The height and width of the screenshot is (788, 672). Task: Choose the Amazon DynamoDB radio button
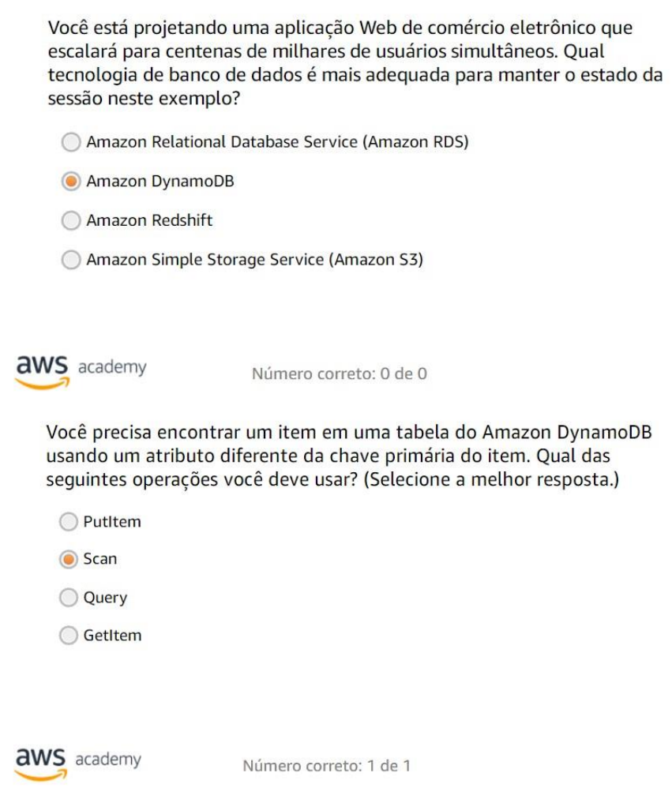[x=71, y=182]
